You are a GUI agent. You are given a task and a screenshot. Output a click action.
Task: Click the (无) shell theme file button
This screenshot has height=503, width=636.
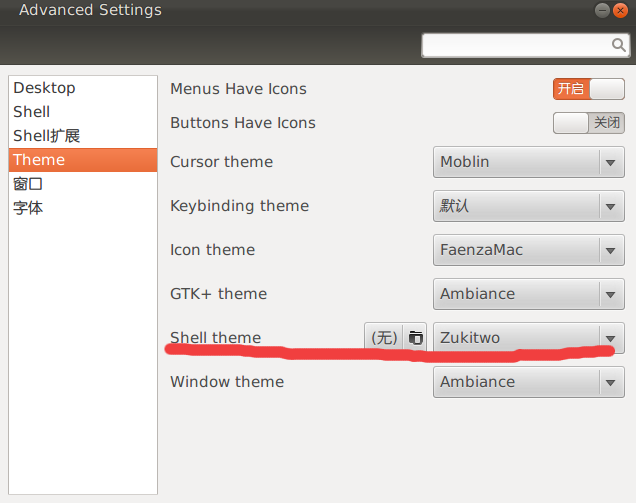click(x=384, y=337)
